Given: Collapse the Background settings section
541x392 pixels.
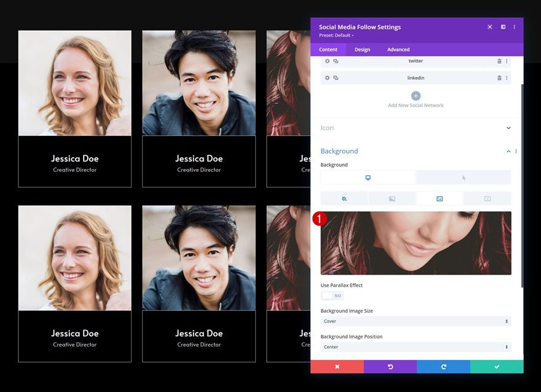Looking at the screenshot, I should (508, 151).
